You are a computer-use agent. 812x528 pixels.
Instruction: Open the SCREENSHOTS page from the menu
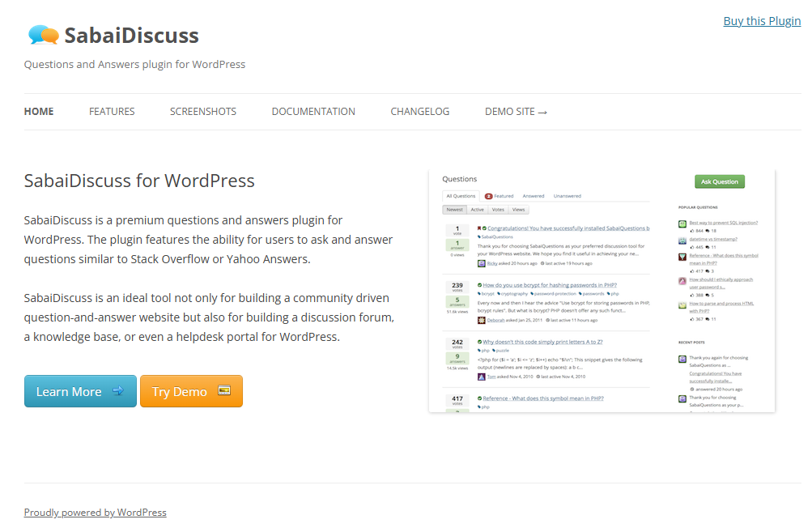(x=203, y=112)
